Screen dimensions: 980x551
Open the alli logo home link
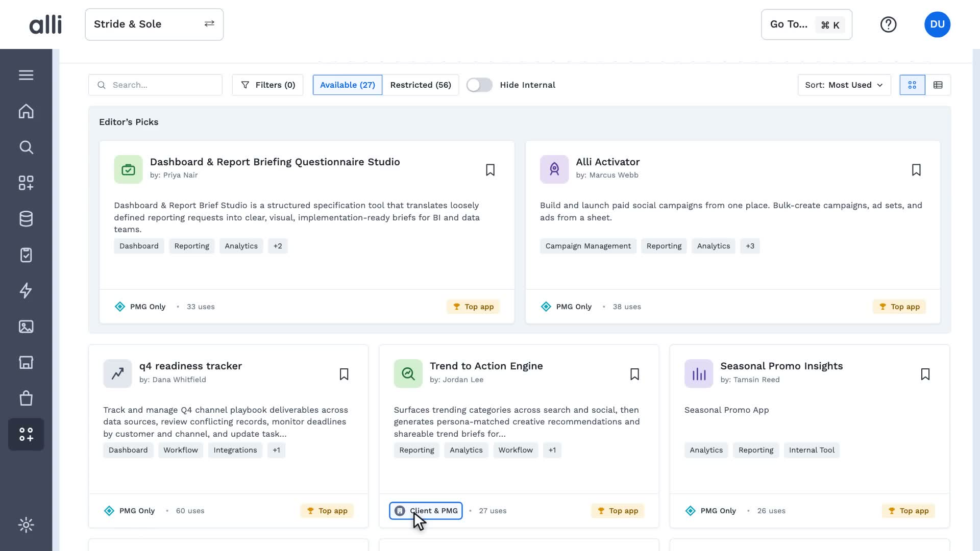coord(45,24)
